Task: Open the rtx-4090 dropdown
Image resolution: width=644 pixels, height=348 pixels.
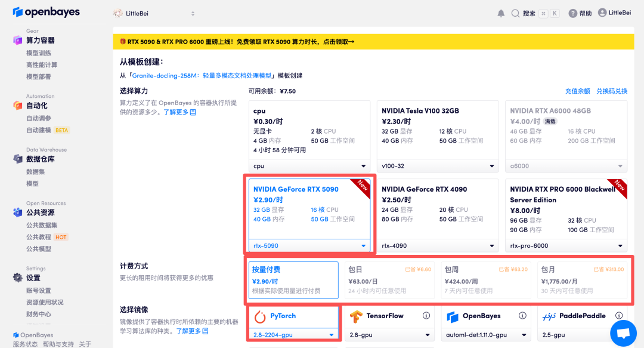Action: pyautogui.click(x=438, y=245)
